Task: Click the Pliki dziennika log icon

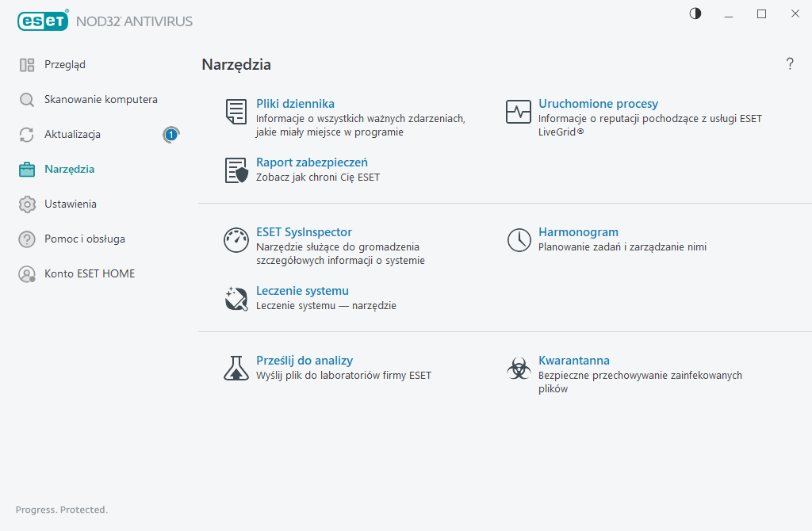Action: pos(236,112)
